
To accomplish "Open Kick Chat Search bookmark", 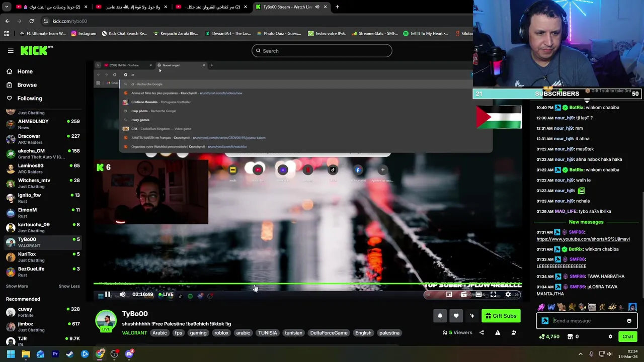I will 124,34.
